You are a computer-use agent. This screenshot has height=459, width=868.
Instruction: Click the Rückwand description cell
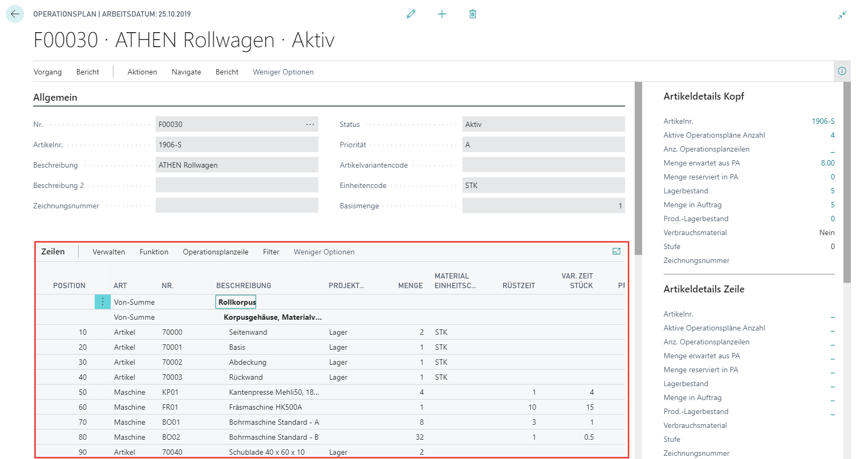pos(246,377)
